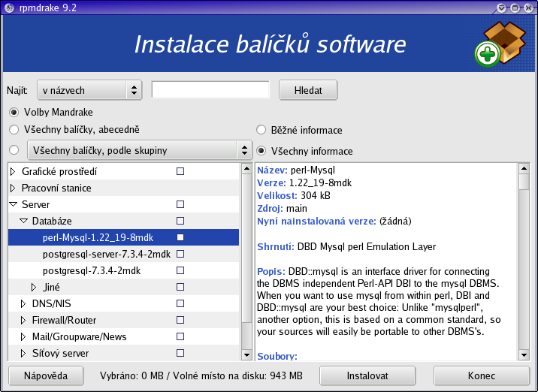Expand the Firewall/Router tree node
The height and width of the screenshot is (392, 538).
coord(23,320)
